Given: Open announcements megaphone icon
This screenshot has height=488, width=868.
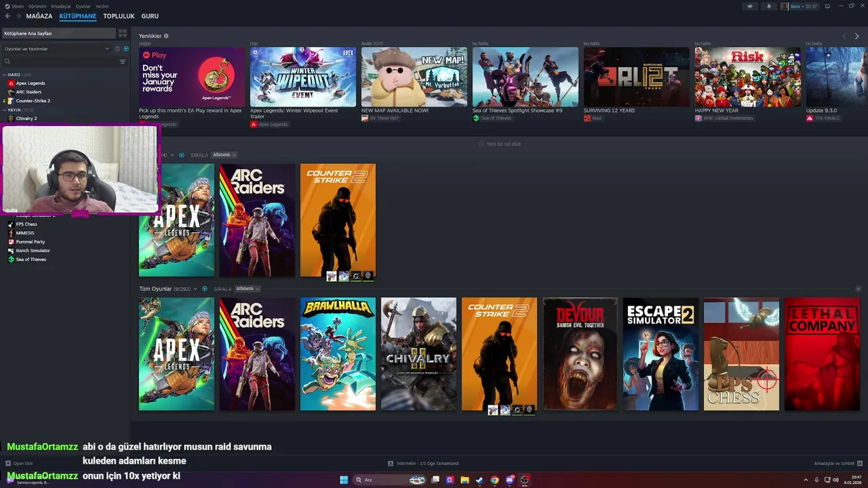Looking at the screenshot, I should (x=749, y=6).
